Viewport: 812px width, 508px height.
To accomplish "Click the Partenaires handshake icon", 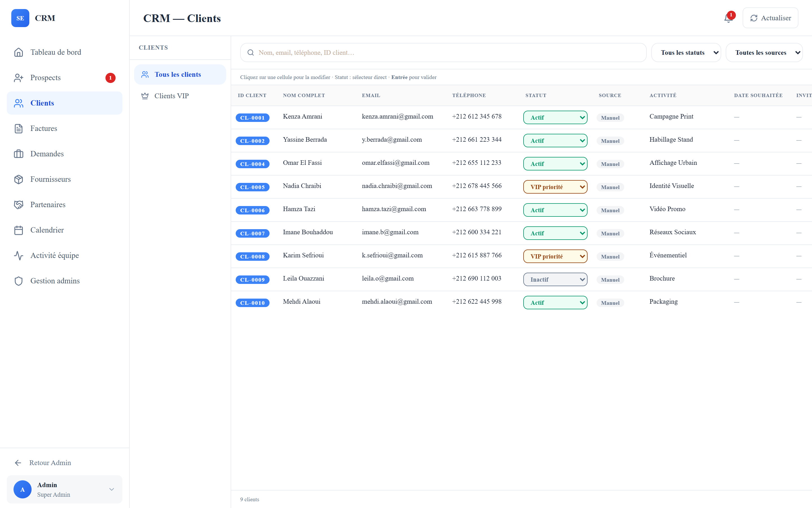I will click(19, 205).
